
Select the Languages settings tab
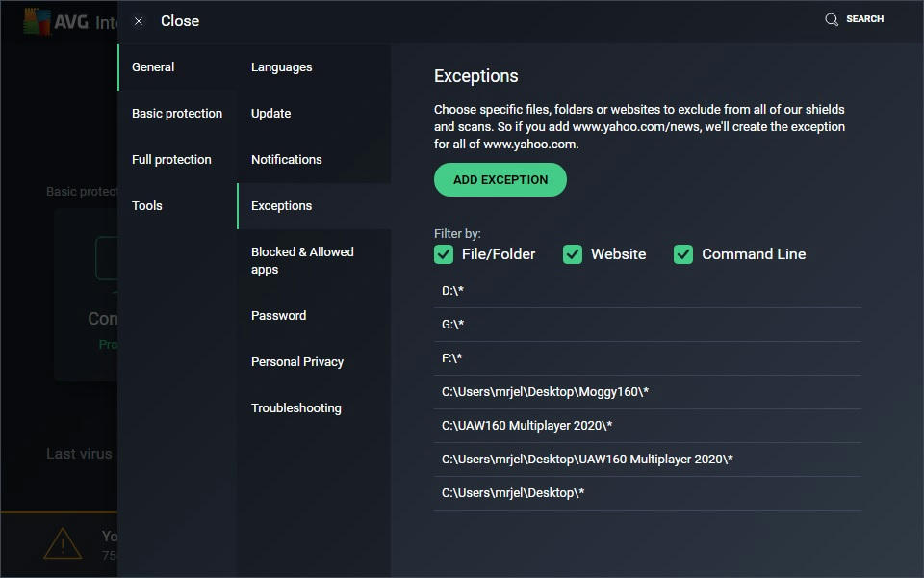[x=314, y=67]
